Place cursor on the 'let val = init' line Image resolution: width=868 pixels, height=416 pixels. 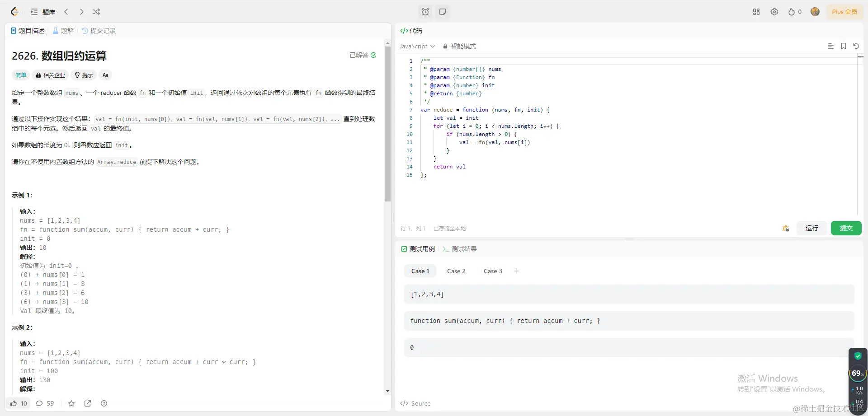[x=456, y=118]
